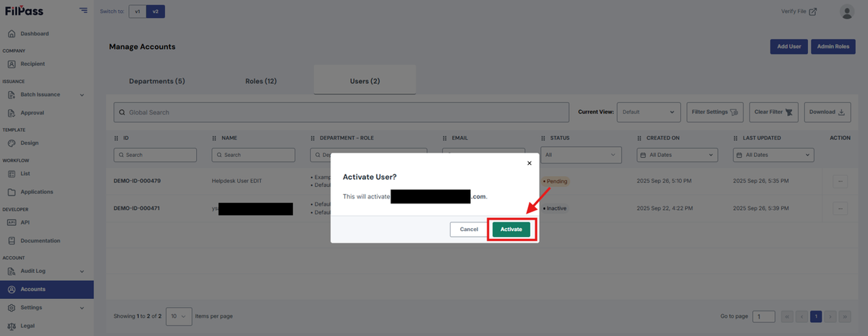This screenshot has height=336, width=868.
Task: Click the CREATED ON column handle icon
Action: [639, 138]
